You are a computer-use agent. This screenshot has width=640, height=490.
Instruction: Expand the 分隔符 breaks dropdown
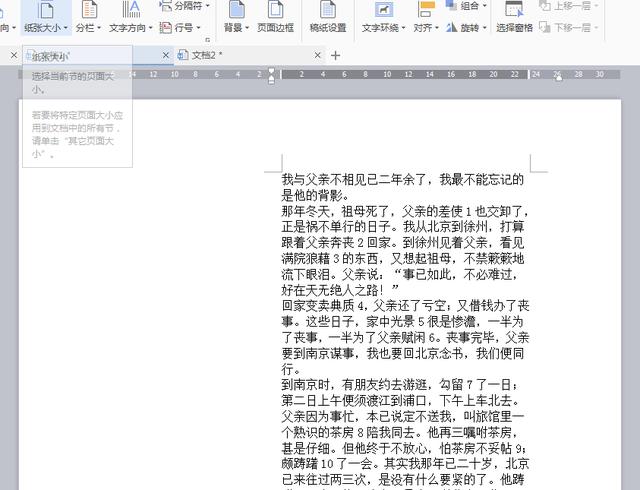click(207, 6)
